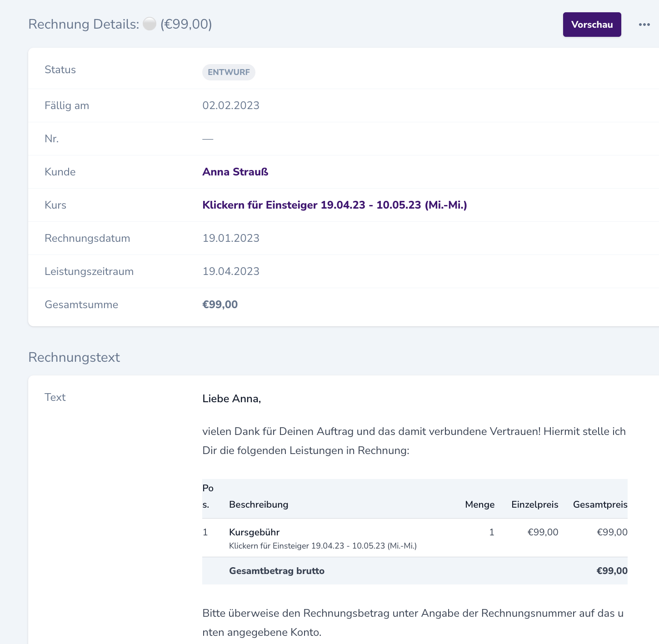Open customer Anna Strauß link
The image size is (659, 644).
coord(235,172)
